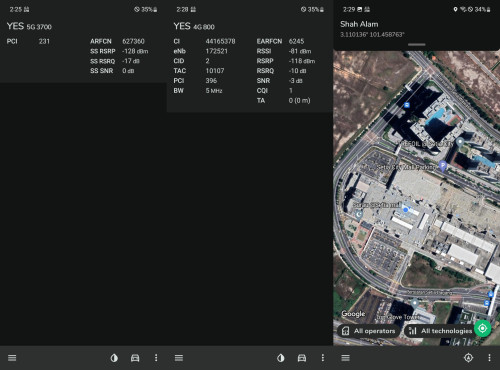The image size is (500, 370).
Task: Open the All operators filter
Action: [x=368, y=331]
